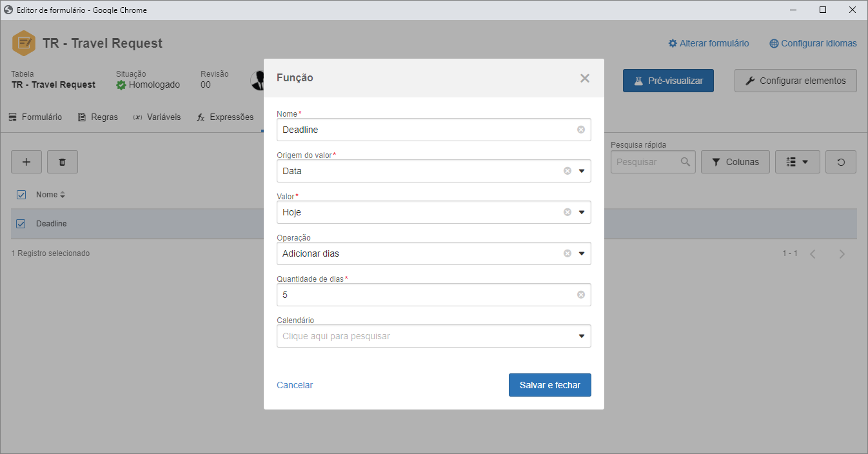The image size is (868, 454).
Task: Click the Cancelar link
Action: [295, 385]
